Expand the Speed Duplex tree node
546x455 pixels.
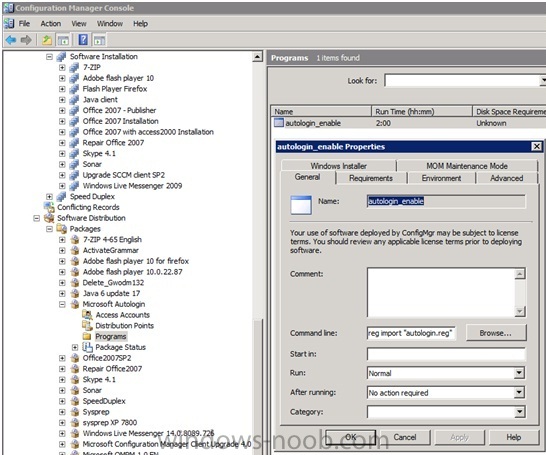[x=49, y=196]
